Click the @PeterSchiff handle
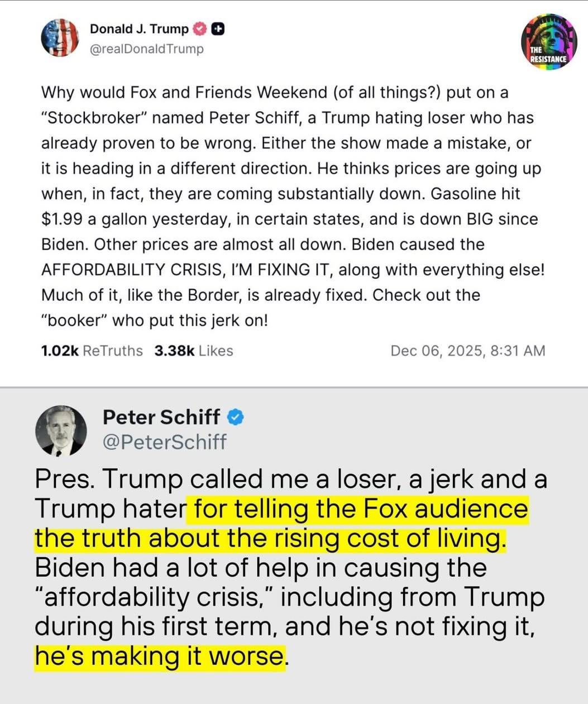The image size is (588, 704). tap(165, 442)
